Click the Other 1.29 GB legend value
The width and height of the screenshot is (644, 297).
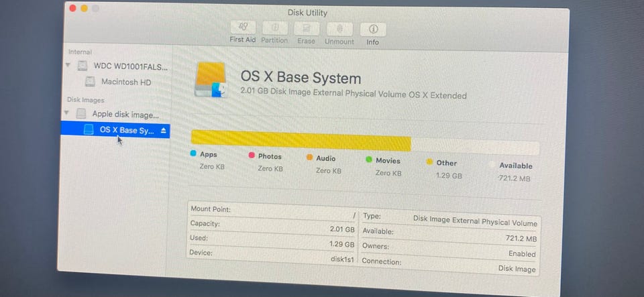tap(449, 176)
